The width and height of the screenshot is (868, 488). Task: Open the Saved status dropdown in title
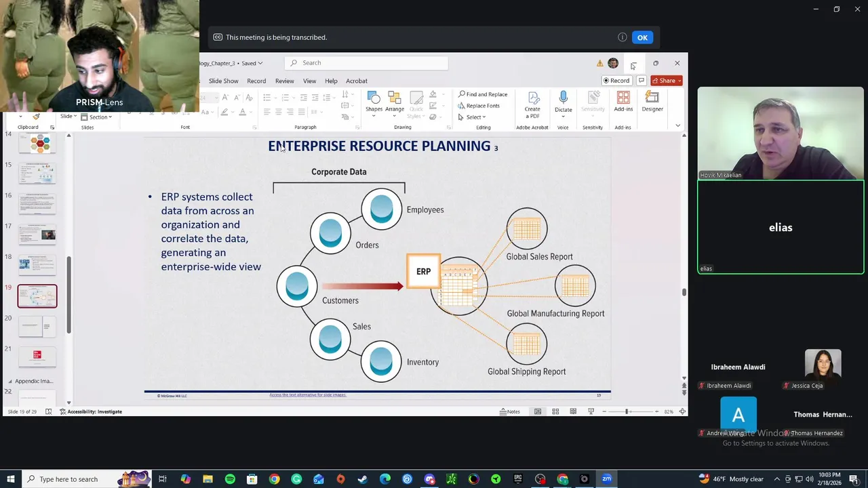[252, 63]
